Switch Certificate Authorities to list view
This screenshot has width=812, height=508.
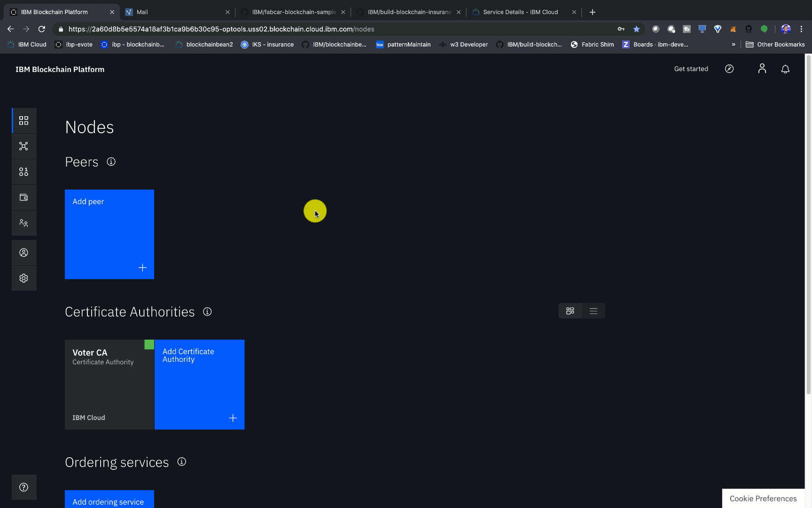click(593, 311)
